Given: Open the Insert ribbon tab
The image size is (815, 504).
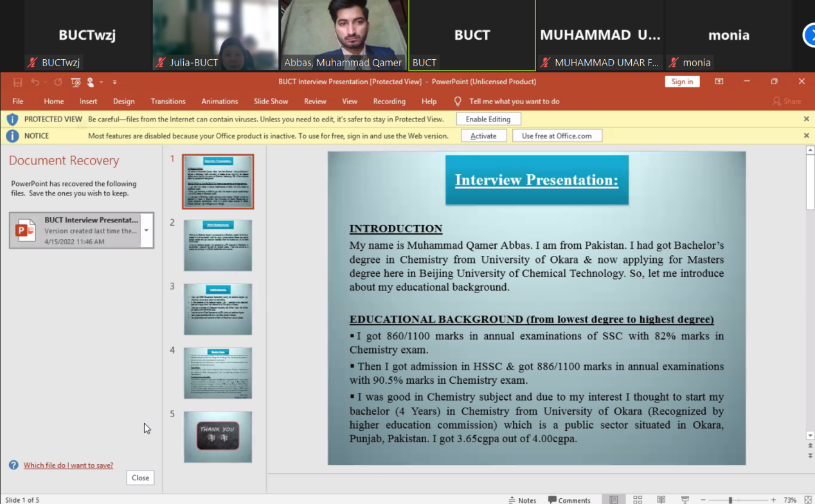Looking at the screenshot, I should point(89,102).
